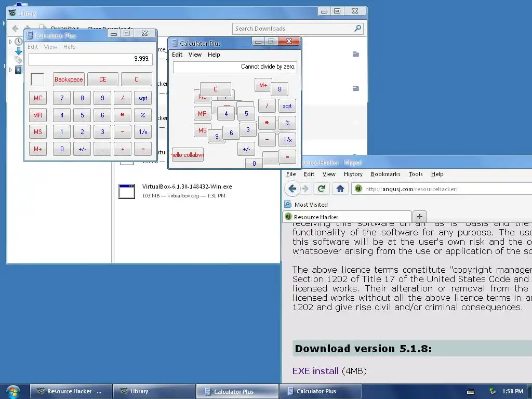Open the EXE install download link
Viewport: 532px width, 399px height.
[x=315, y=371]
